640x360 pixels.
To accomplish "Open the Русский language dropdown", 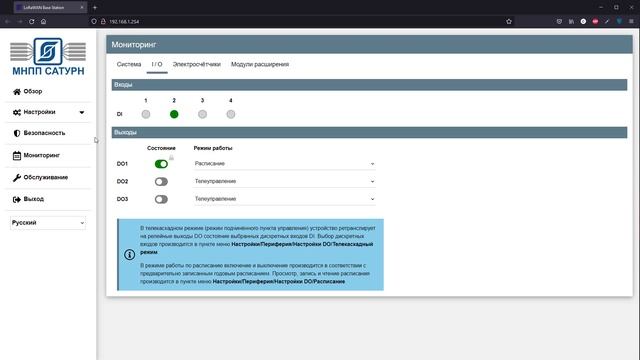I will pos(48,223).
